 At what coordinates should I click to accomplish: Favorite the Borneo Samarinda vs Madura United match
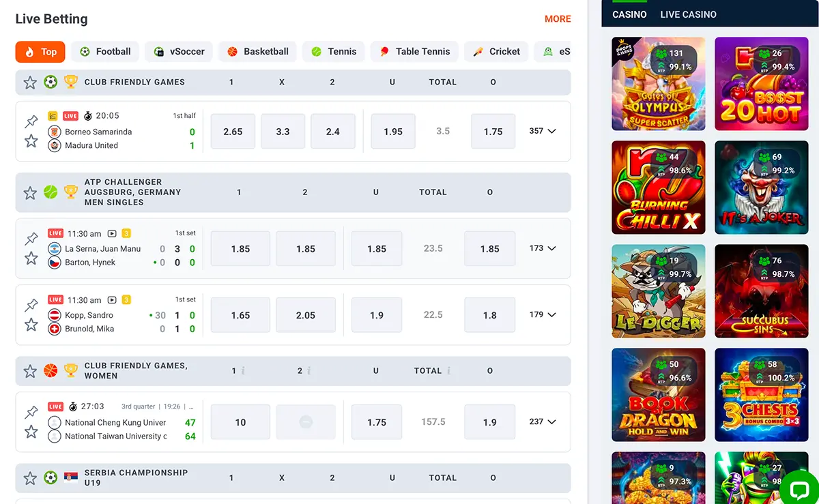pos(31,141)
